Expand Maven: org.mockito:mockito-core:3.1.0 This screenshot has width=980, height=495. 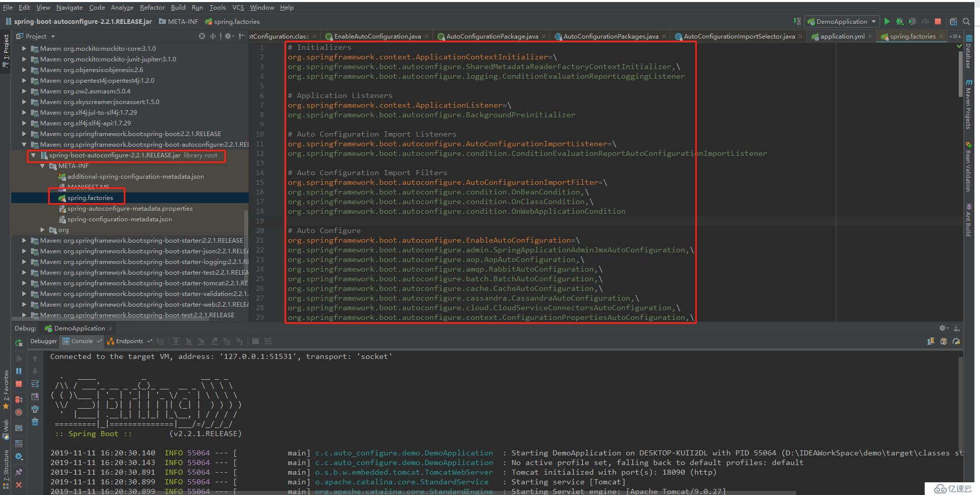click(24, 49)
